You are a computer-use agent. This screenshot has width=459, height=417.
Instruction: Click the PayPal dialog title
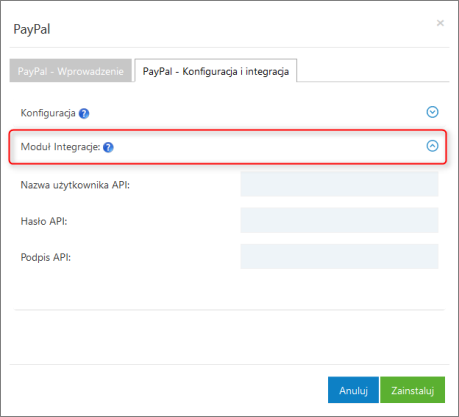click(x=32, y=29)
